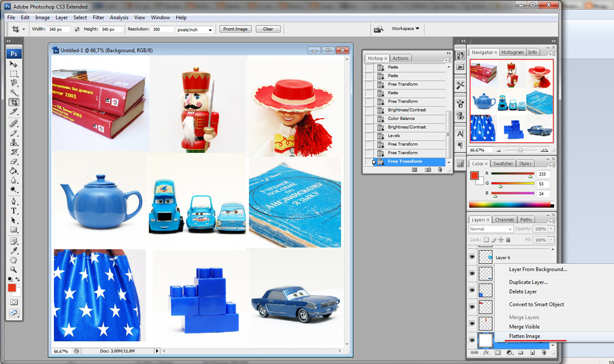Click the History panel trash icon
614x364 pixels.
click(x=440, y=170)
